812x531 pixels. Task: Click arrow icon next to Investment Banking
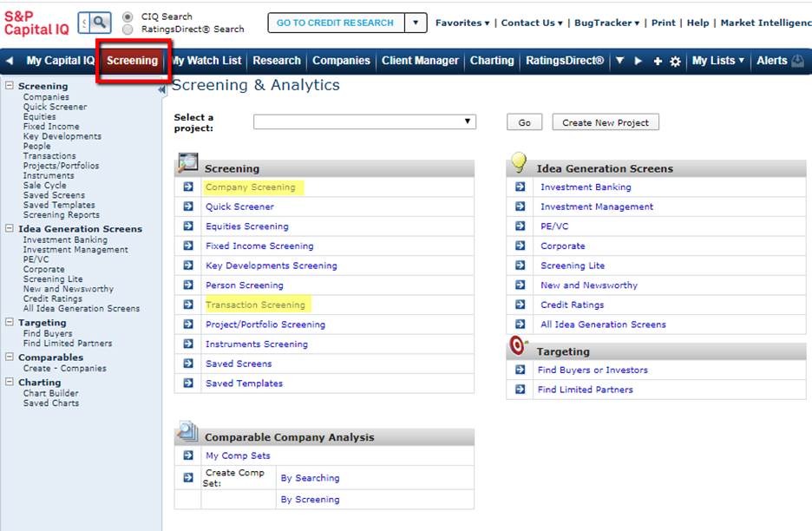pyautogui.click(x=520, y=187)
